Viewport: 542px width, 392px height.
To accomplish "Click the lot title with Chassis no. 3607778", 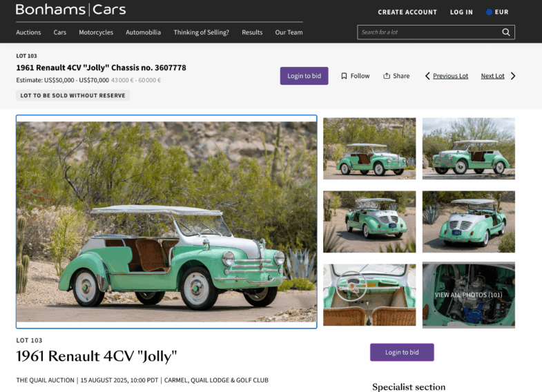I will click(101, 68).
